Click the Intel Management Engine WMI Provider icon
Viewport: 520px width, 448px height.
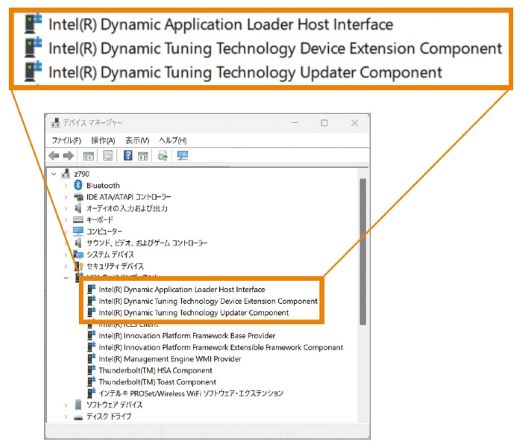[91, 359]
